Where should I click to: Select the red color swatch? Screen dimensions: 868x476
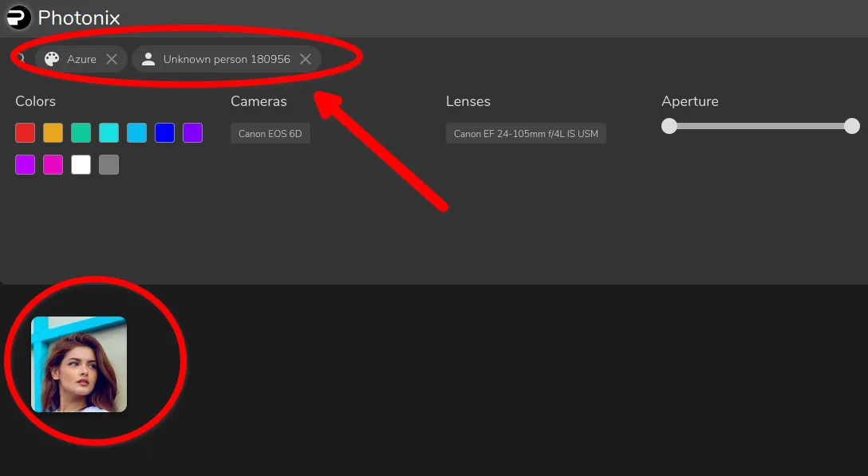click(x=26, y=133)
